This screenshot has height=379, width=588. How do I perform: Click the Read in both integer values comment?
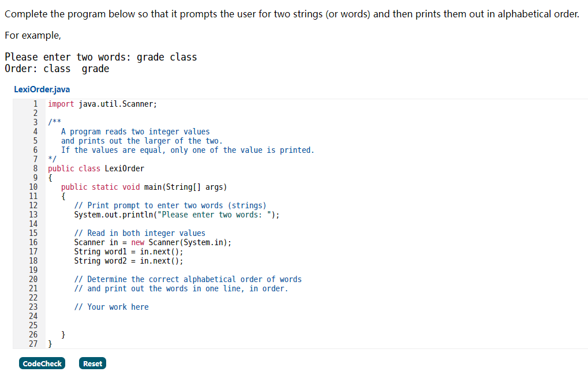click(138, 232)
